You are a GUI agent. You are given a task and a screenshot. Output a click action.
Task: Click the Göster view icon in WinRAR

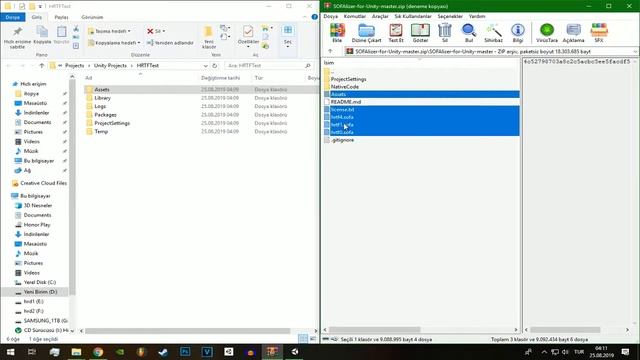[x=420, y=33]
